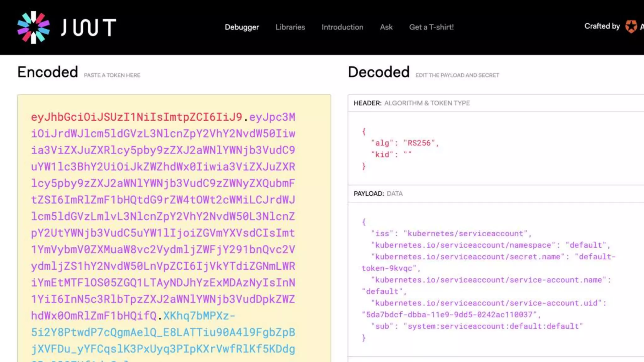Click the empty "kid" value in header

click(x=408, y=154)
